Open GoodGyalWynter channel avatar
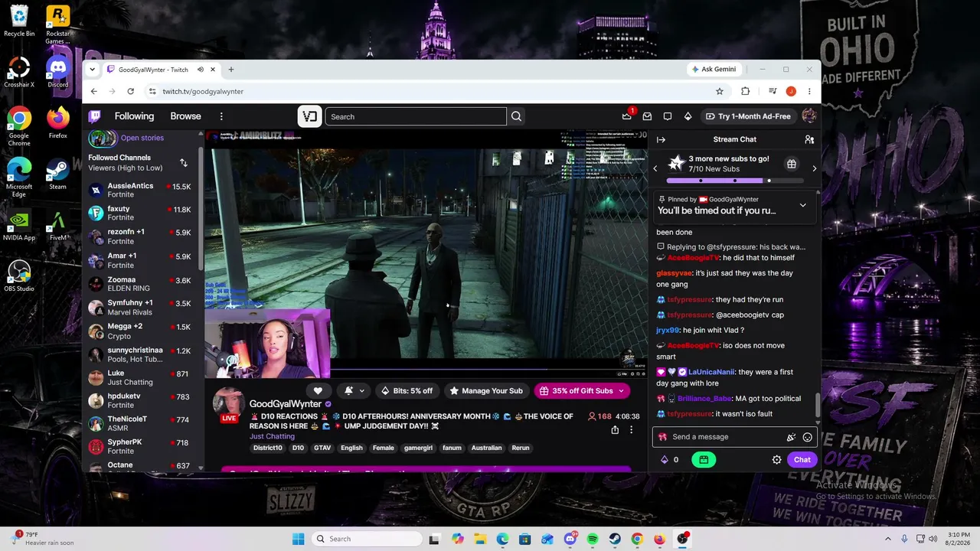The image size is (980, 551). [x=229, y=404]
